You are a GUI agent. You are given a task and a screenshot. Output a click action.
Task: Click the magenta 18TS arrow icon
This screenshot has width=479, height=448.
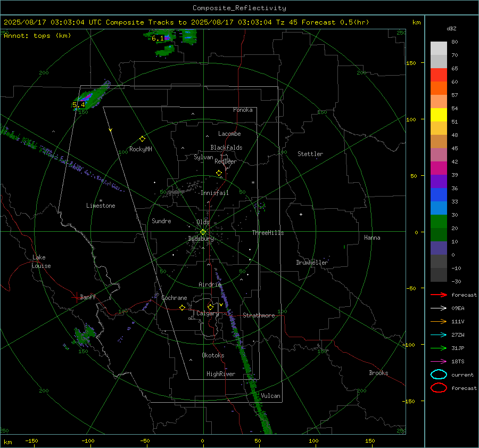click(x=439, y=362)
